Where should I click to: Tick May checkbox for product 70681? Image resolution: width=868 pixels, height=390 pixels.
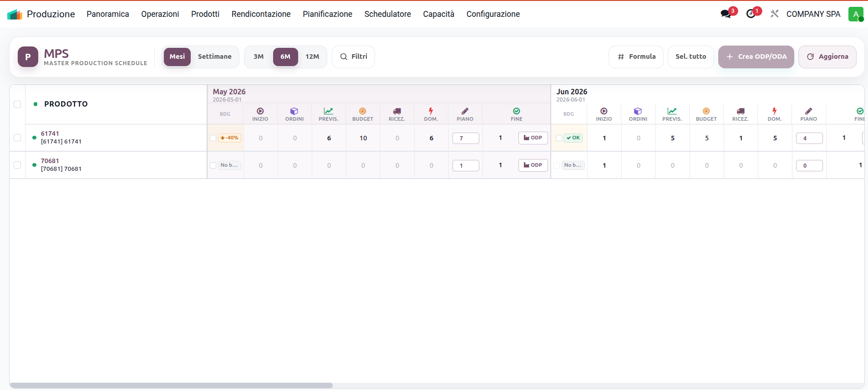[x=213, y=165]
